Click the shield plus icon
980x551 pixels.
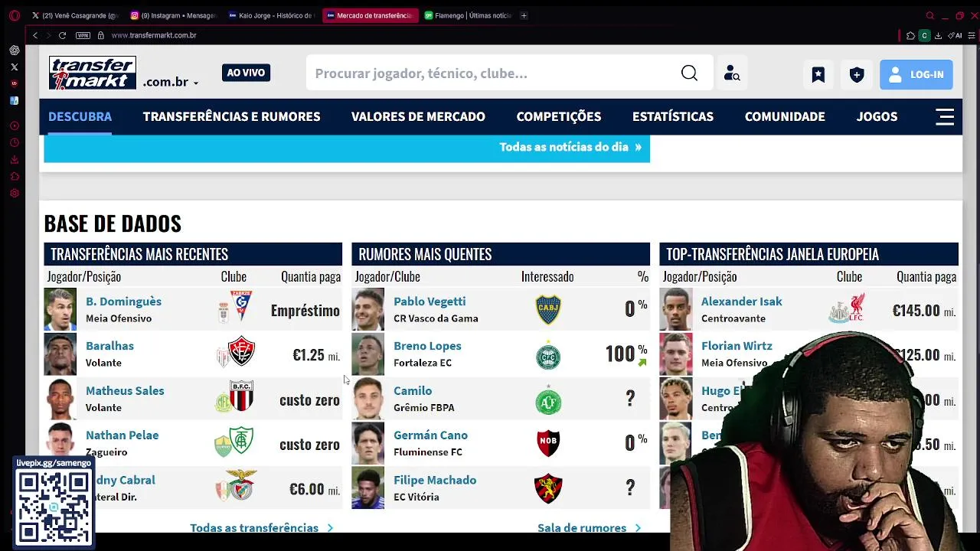point(857,74)
